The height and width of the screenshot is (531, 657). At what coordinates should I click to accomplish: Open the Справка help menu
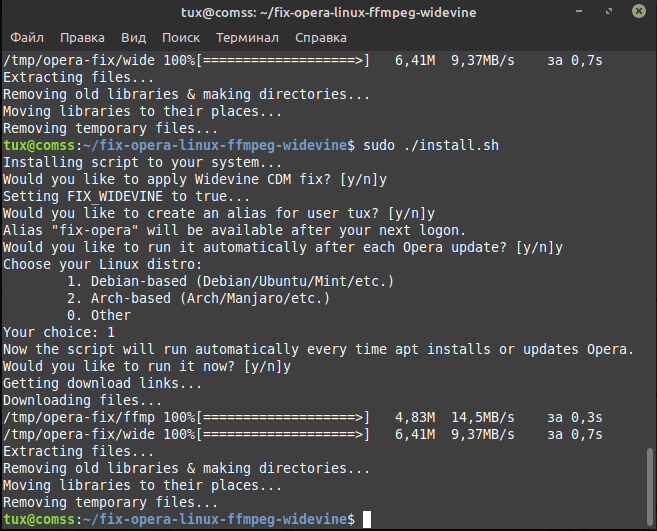click(321, 38)
